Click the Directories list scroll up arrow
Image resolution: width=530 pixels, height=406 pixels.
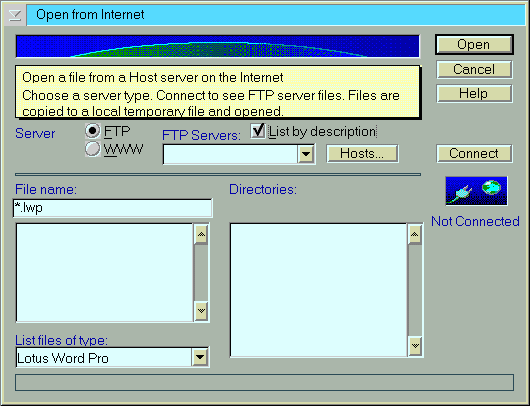(415, 234)
